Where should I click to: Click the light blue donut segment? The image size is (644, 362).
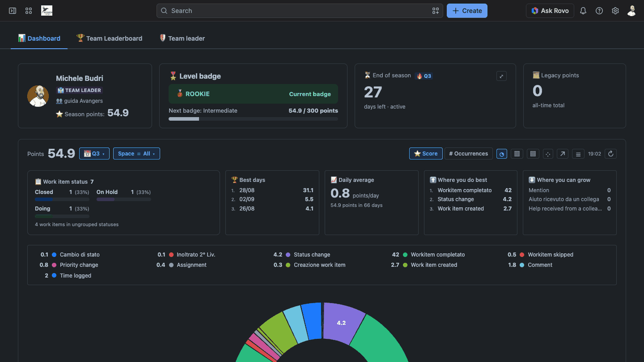pos(295,324)
